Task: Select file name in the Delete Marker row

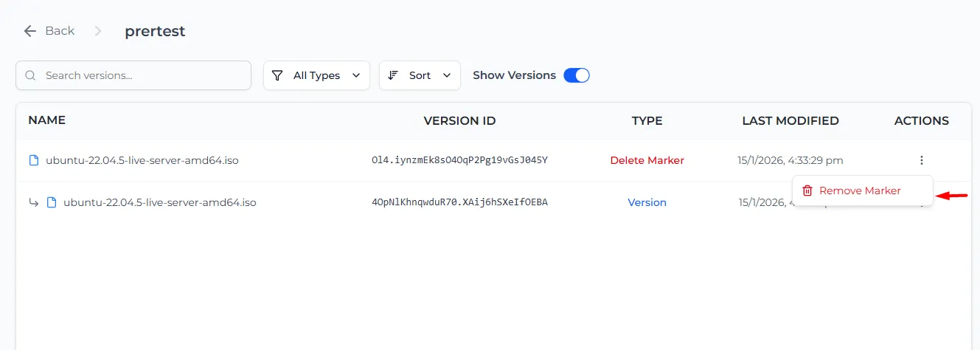Action: [x=142, y=160]
